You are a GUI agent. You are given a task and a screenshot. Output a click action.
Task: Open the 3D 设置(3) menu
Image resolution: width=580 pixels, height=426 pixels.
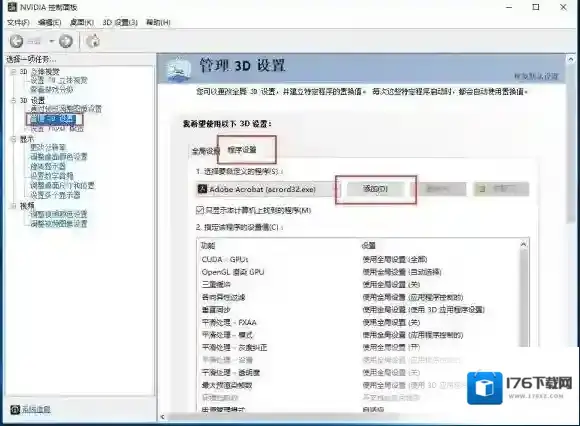pyautogui.click(x=120, y=23)
